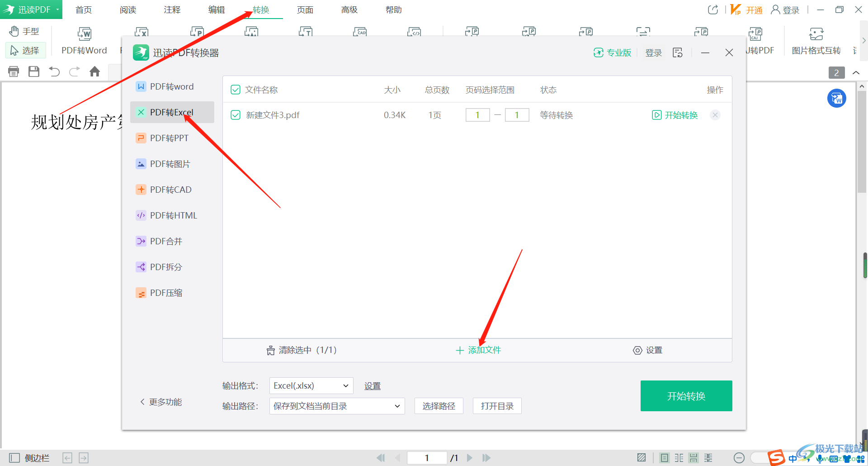Activate the Select tool (选择)
Viewport: 868px width, 466px height.
click(25, 50)
